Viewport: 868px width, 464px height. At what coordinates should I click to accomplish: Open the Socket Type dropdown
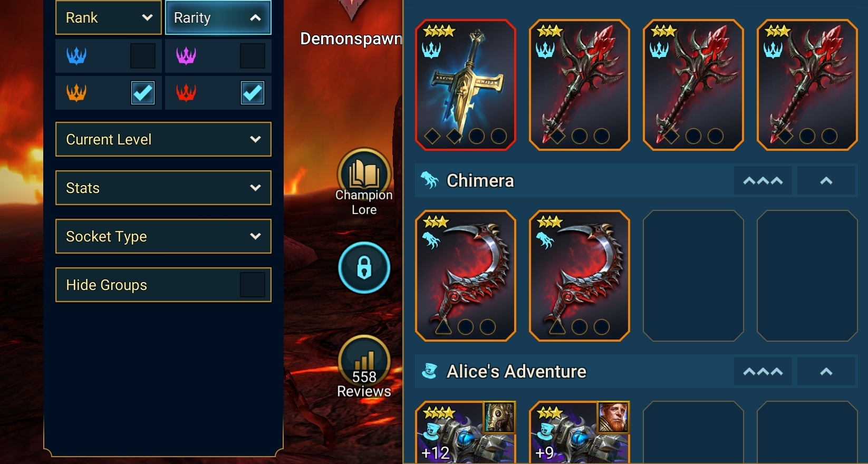click(x=163, y=236)
